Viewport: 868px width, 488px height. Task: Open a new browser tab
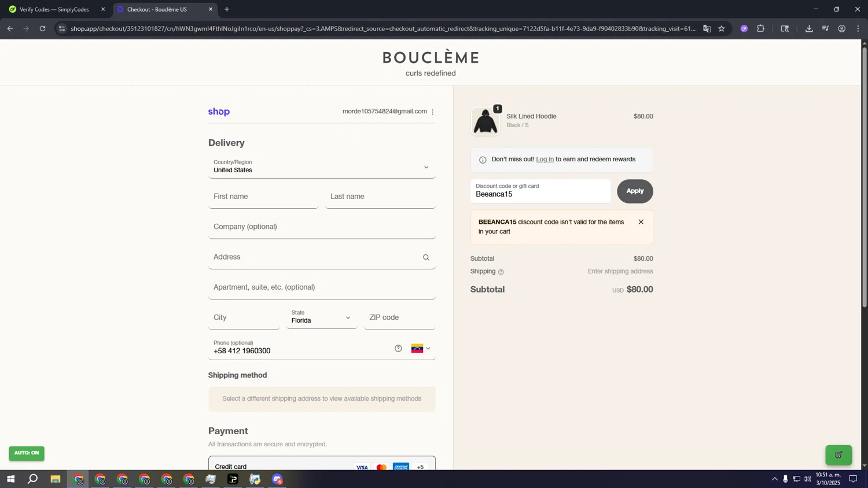pyautogui.click(x=227, y=9)
